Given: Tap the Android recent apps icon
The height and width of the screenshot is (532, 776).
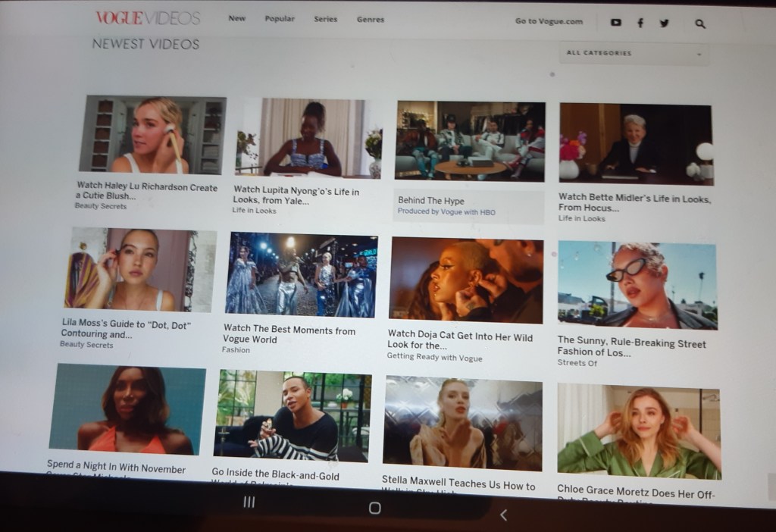Looking at the screenshot, I should (x=249, y=502).
